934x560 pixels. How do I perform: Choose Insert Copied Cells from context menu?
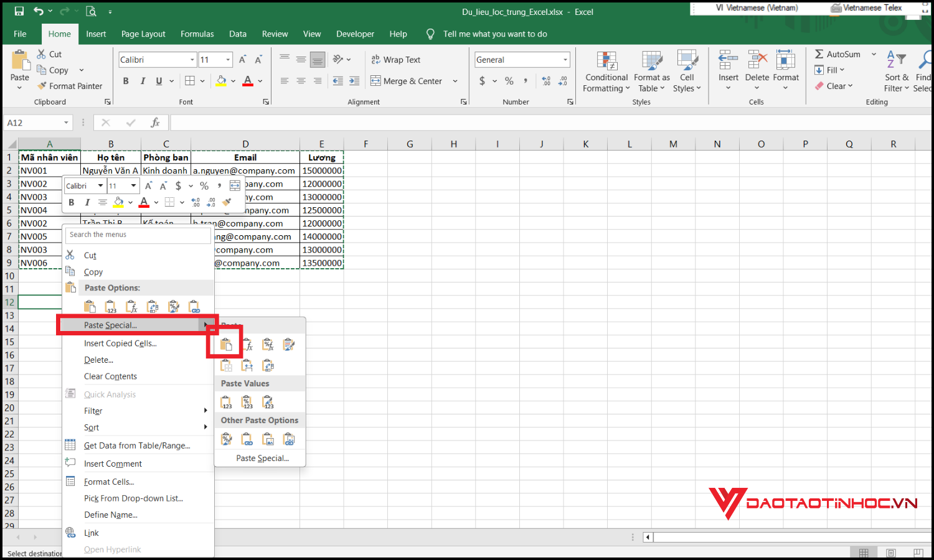(120, 343)
